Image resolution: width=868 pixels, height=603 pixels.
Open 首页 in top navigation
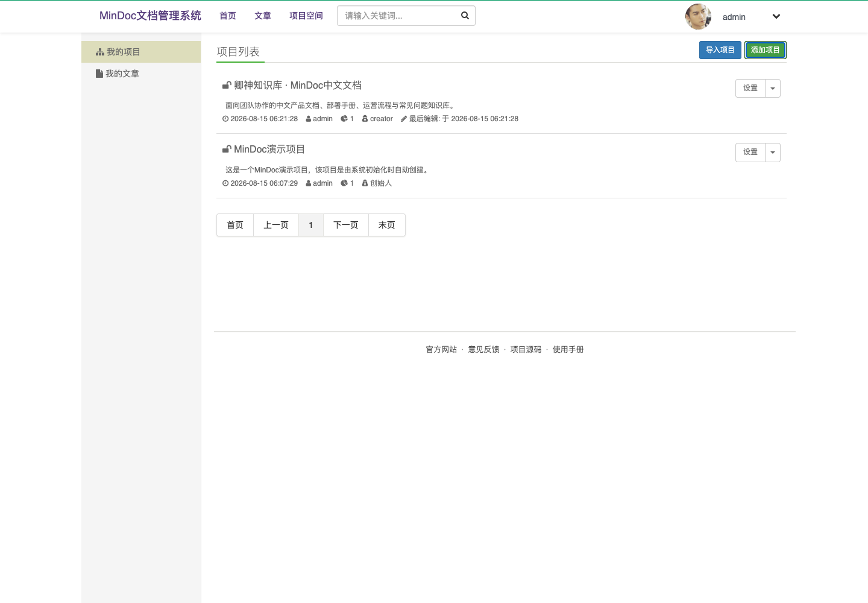pos(228,16)
